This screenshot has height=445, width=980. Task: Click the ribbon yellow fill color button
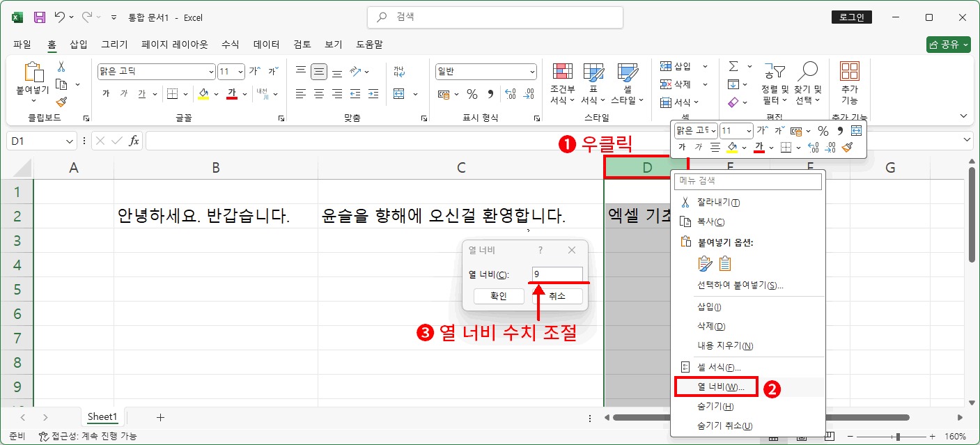[203, 93]
